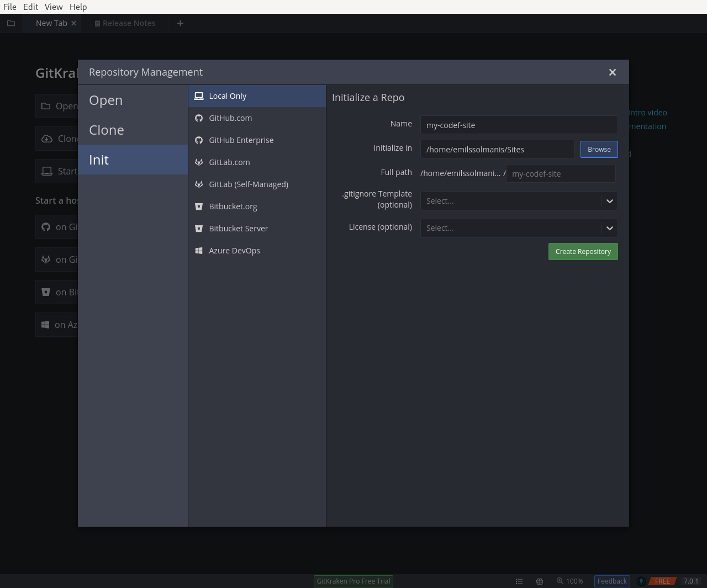707x588 pixels.
Task: Click background Azure host icon
Action: coord(45,325)
